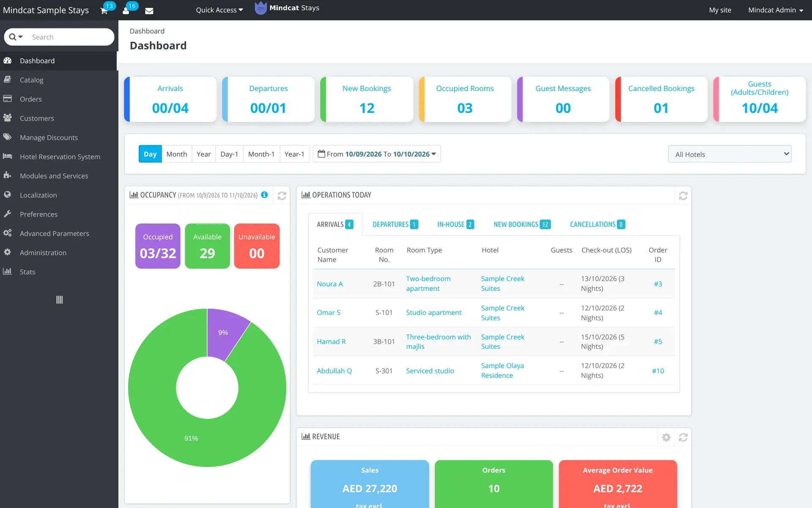
Task: Open the My site link
Action: [720, 10]
